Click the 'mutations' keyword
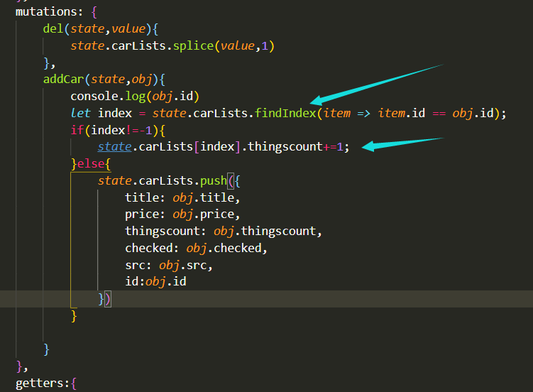 click(47, 12)
